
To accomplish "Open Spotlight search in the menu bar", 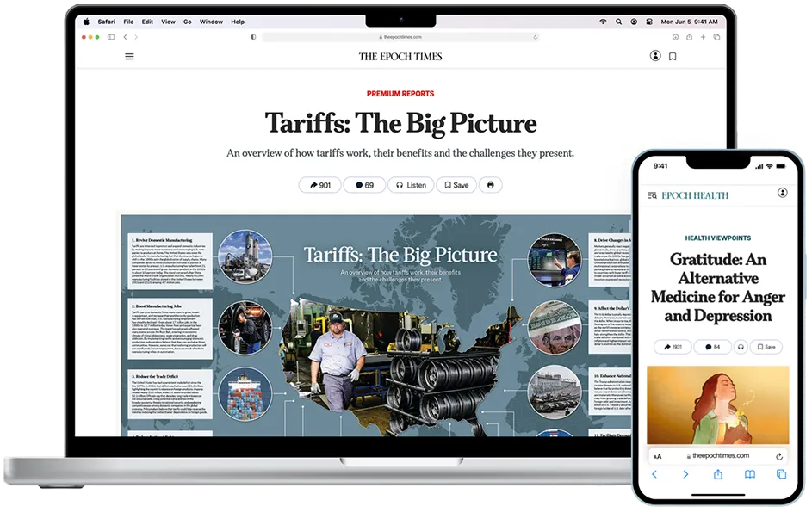I will tap(618, 22).
